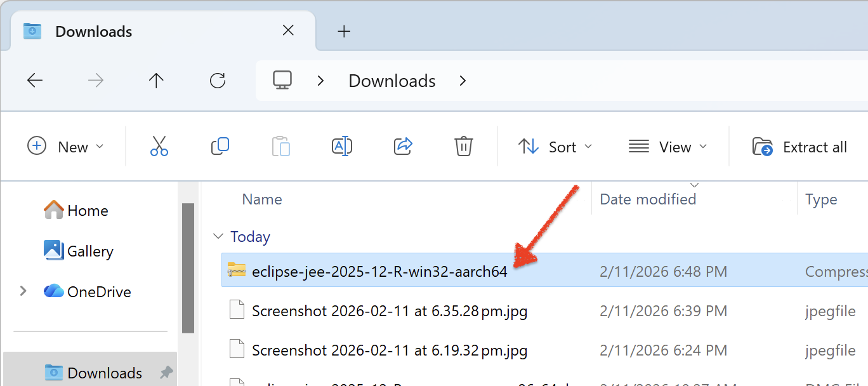
Task: Expand OneDrive in the sidebar
Action: pos(23,291)
